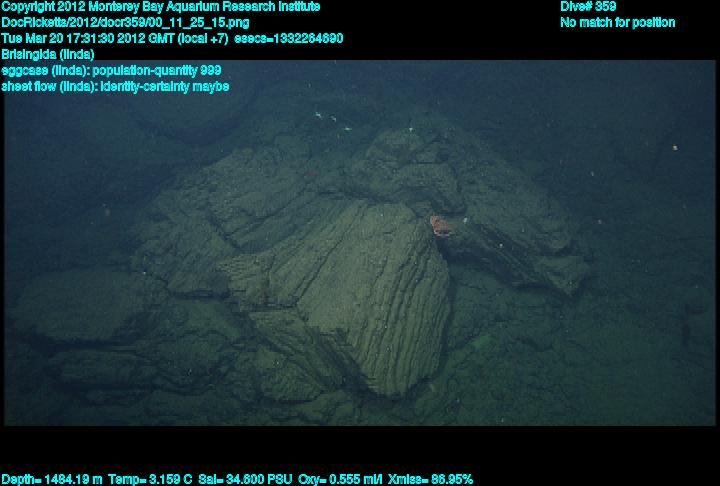Click the timestamp 'Tue Mar 20 17:31:30 2012 GMT'
The height and width of the screenshot is (486, 720).
pos(88,38)
